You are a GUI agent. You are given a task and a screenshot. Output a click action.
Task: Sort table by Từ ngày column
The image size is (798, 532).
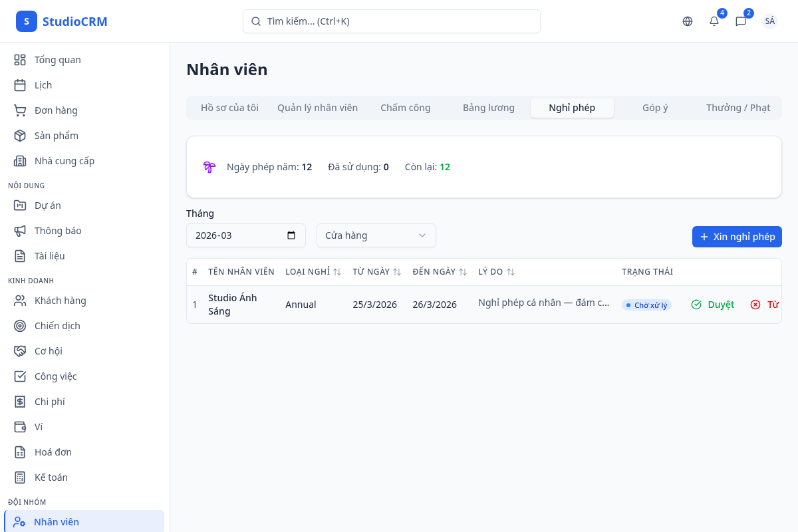397,272
